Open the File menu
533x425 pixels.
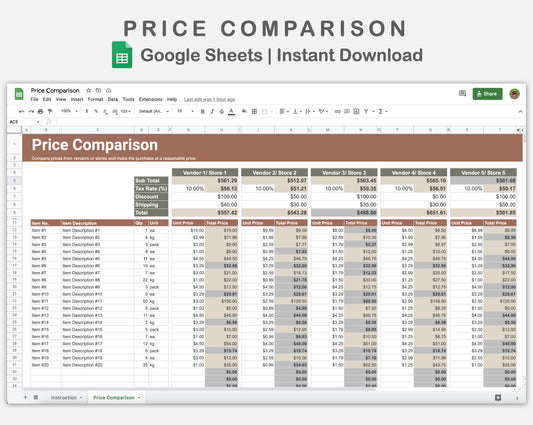[x=34, y=99]
